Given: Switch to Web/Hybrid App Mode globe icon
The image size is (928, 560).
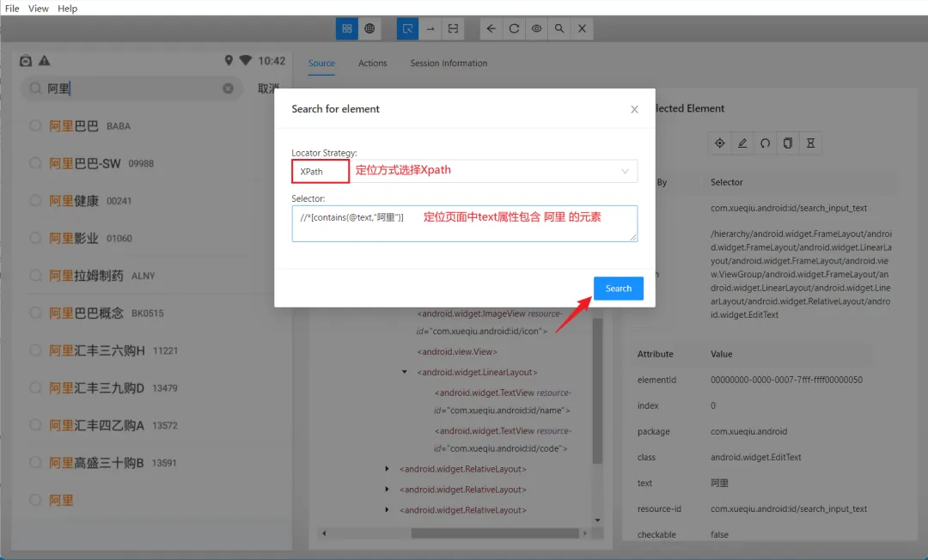Looking at the screenshot, I should [369, 28].
